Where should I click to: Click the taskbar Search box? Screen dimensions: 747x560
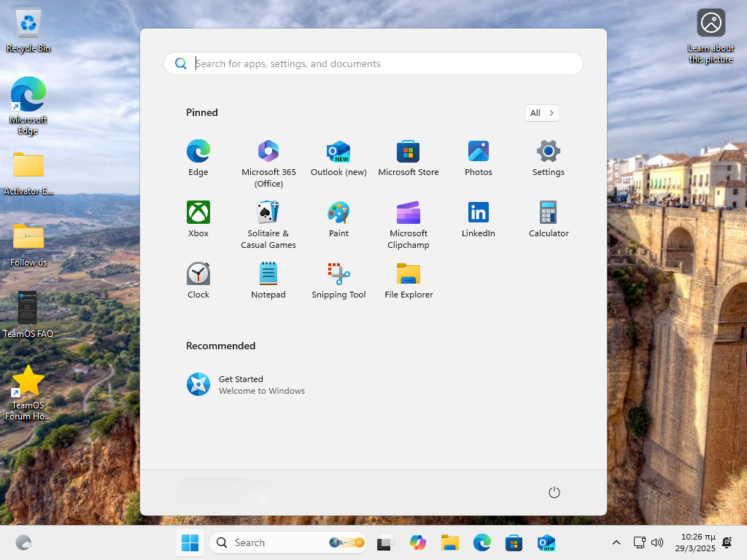pos(288,542)
